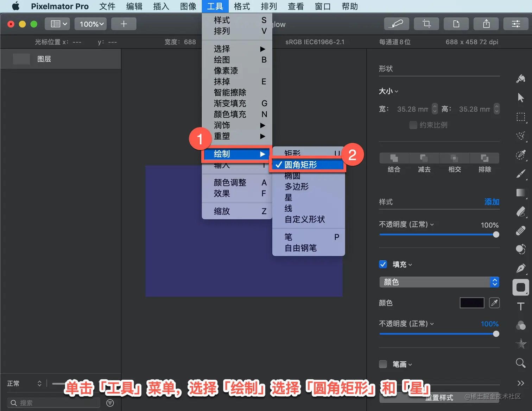532x411 pixels.
Task: Open the Color fill type dropdown
Action: click(439, 282)
